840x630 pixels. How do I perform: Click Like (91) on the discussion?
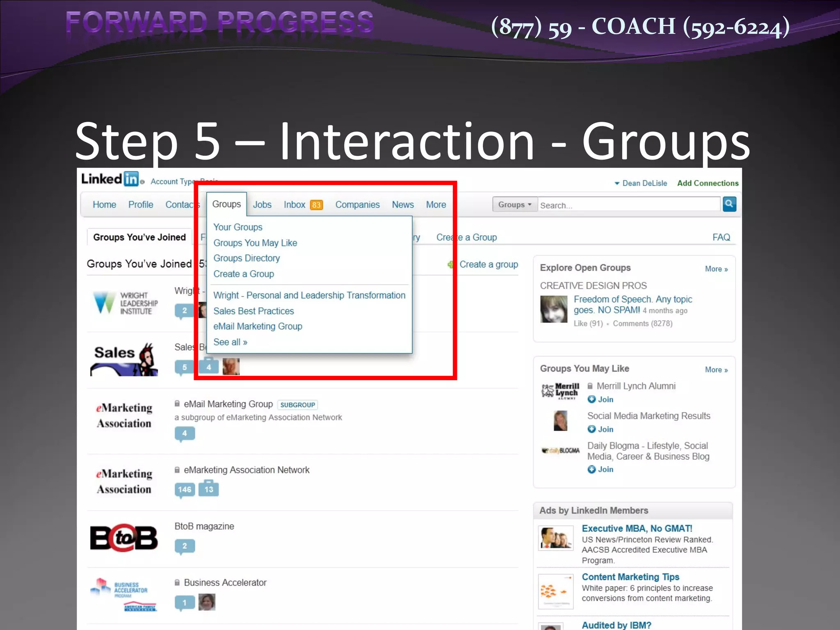tap(588, 324)
